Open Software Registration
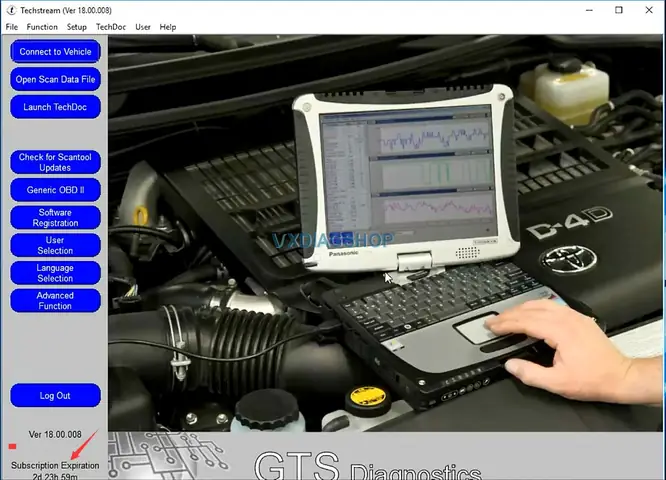 55,217
